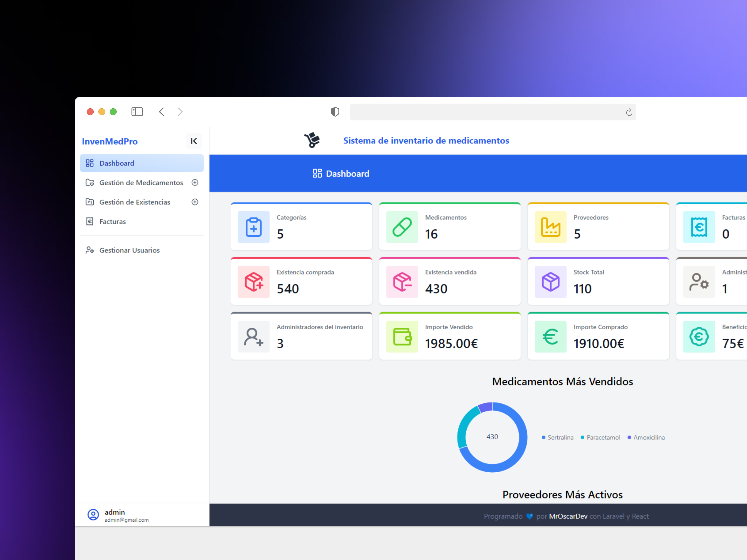The image size is (747, 560).
Task: Open Gestionar Usuarios in sidebar
Action: click(142, 250)
